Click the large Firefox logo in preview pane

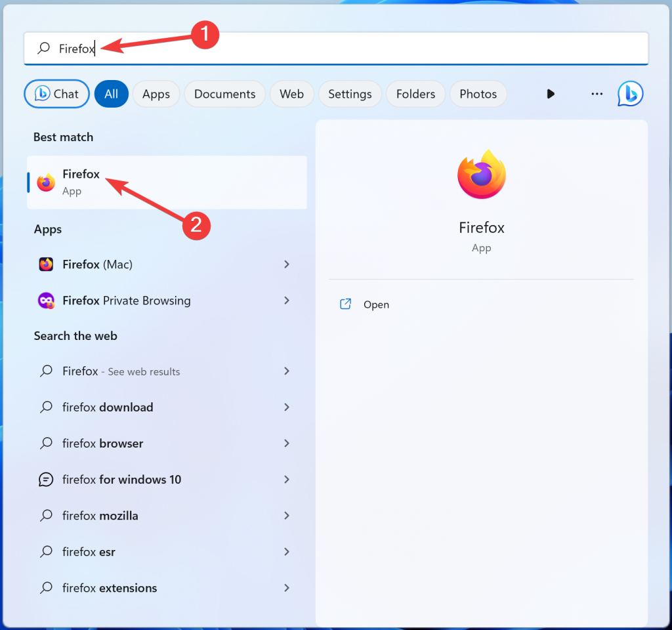point(481,173)
